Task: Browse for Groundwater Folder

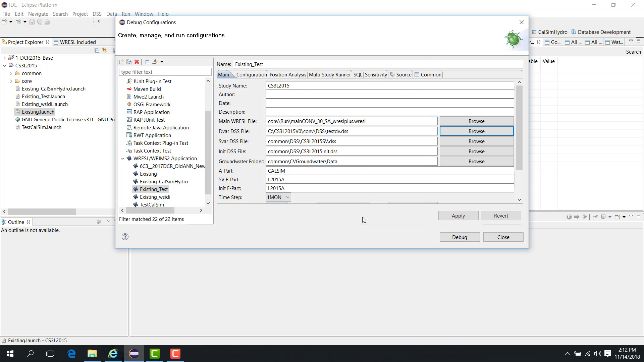Action: point(476,162)
